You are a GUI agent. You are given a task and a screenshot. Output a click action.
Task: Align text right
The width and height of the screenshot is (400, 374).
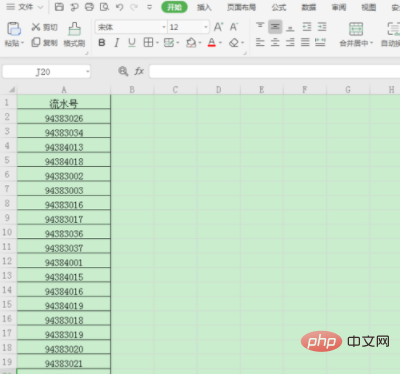[x=290, y=42]
